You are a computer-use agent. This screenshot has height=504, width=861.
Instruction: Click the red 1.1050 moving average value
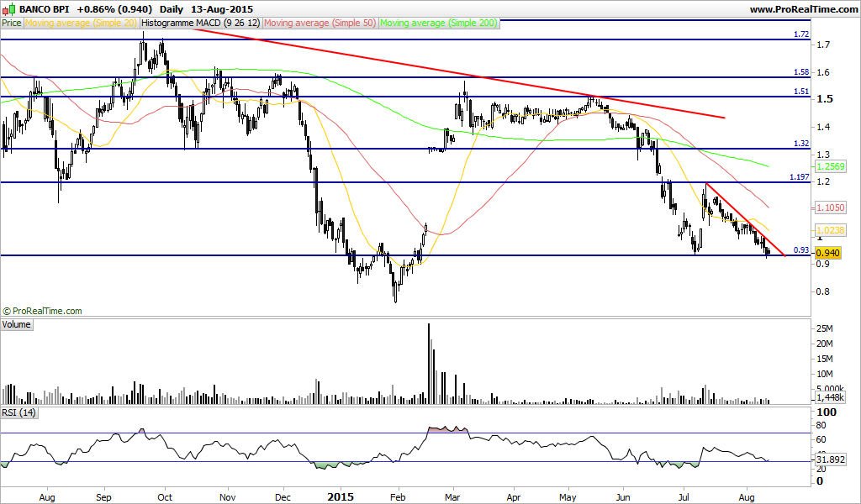point(830,207)
